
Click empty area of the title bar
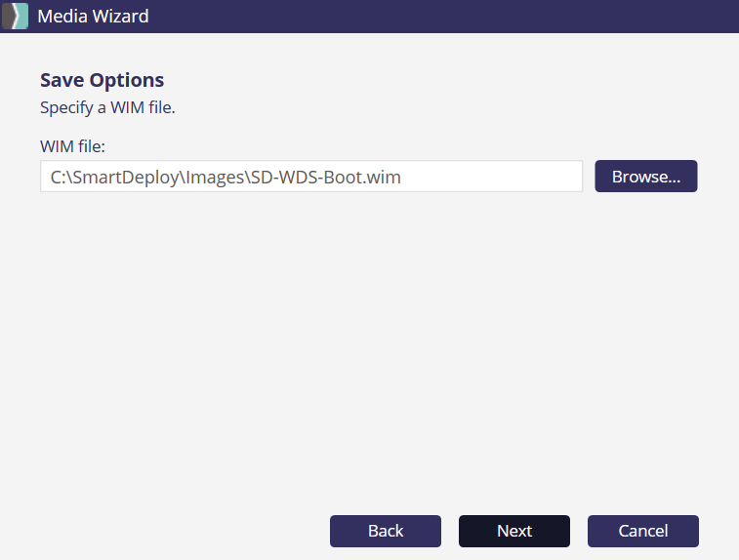[439, 16]
